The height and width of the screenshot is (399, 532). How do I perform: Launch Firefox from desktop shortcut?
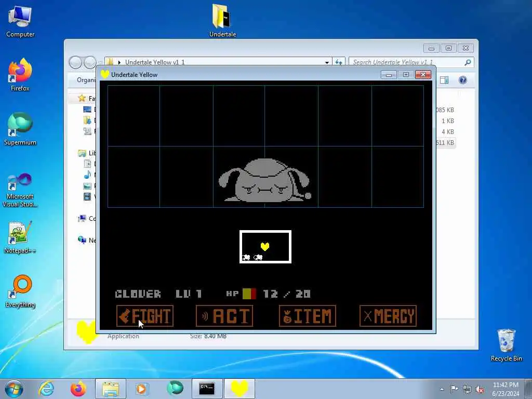click(x=20, y=75)
